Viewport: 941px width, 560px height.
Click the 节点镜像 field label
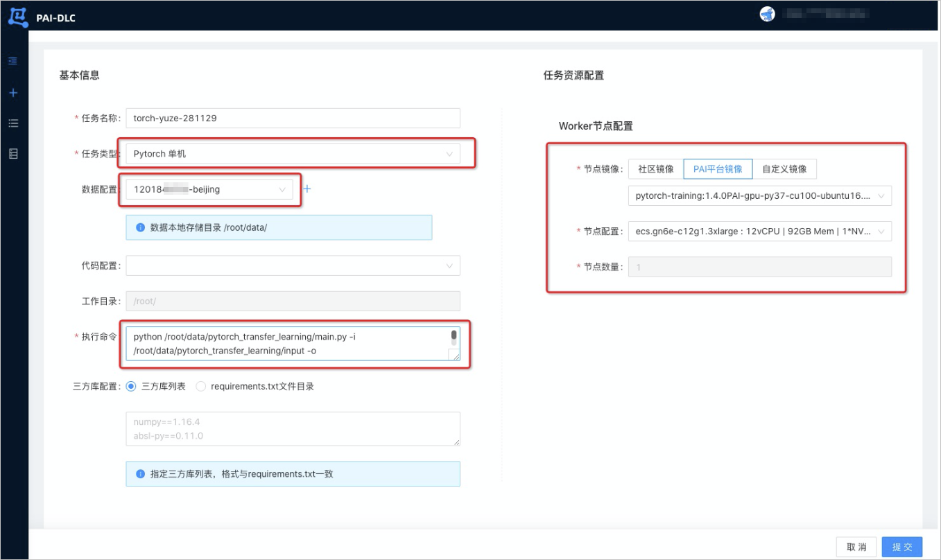[x=603, y=168]
